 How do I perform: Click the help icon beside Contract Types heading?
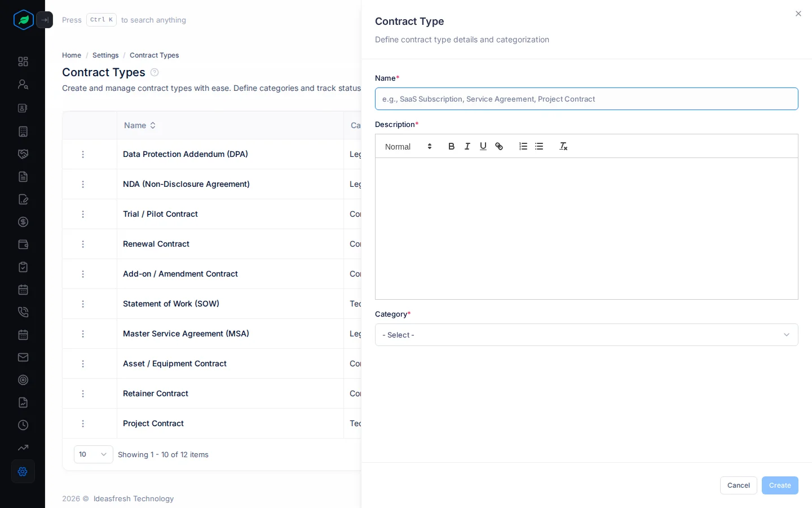[155, 72]
